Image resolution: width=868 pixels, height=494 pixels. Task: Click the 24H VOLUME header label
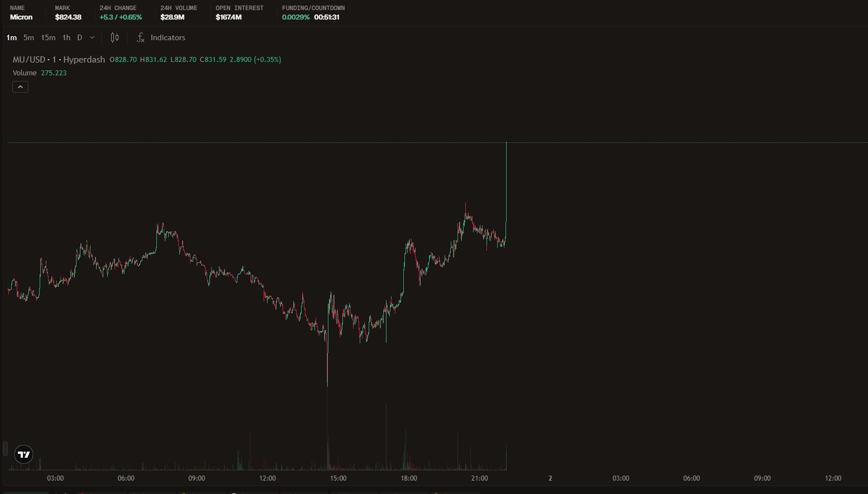[179, 8]
